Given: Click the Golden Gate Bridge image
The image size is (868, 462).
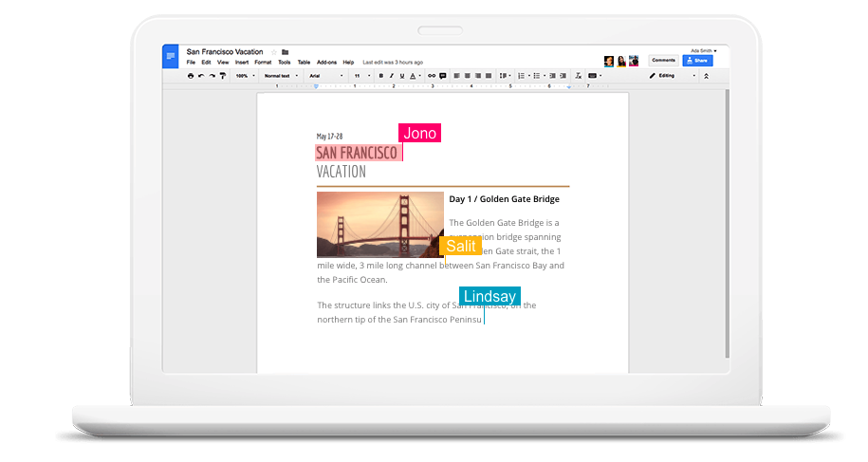Looking at the screenshot, I should (x=379, y=225).
